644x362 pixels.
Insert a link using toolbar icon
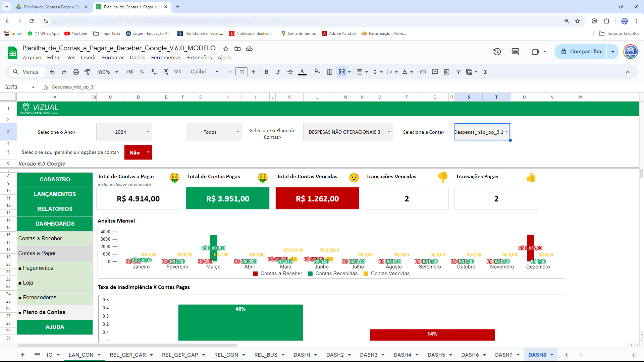pos(423,72)
